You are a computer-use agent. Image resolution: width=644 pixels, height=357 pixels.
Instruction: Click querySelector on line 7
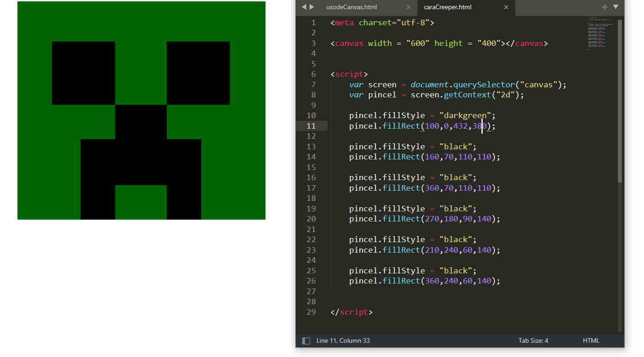484,85
